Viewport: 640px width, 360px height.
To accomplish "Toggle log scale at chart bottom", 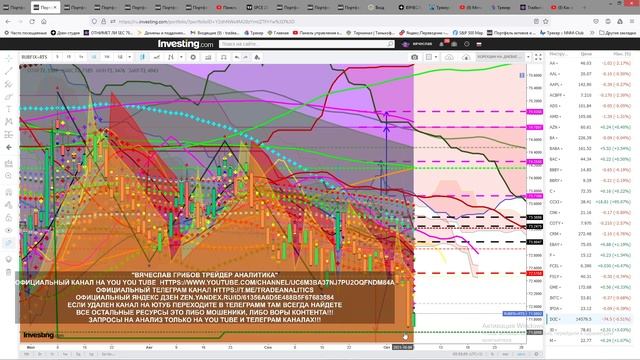I will click(x=505, y=354).
